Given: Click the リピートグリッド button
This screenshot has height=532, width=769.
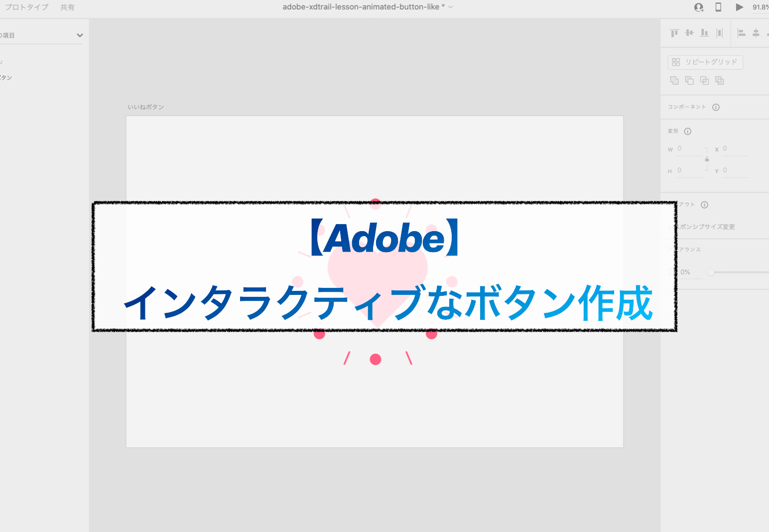Looking at the screenshot, I should 705,62.
